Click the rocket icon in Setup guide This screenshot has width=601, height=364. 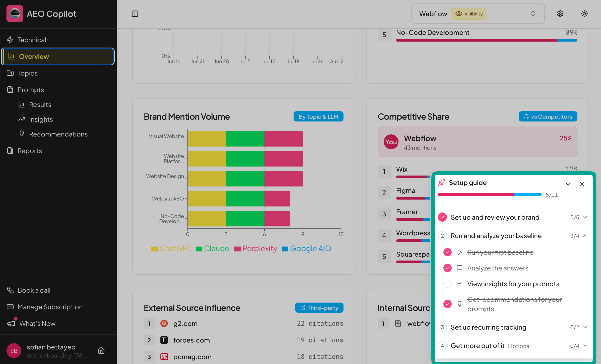[442, 183]
